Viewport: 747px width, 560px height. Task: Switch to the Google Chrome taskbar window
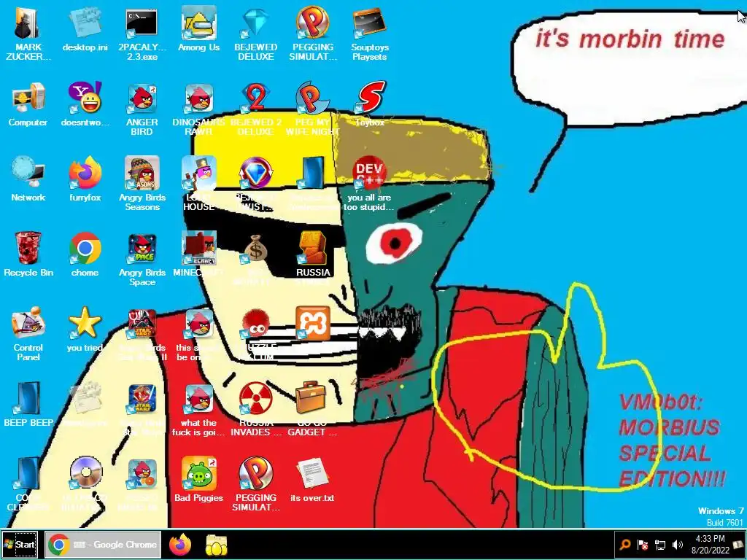(103, 544)
